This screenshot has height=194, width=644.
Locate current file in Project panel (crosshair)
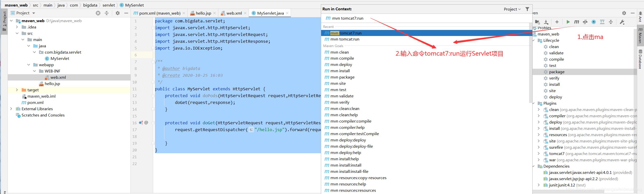coord(98,13)
